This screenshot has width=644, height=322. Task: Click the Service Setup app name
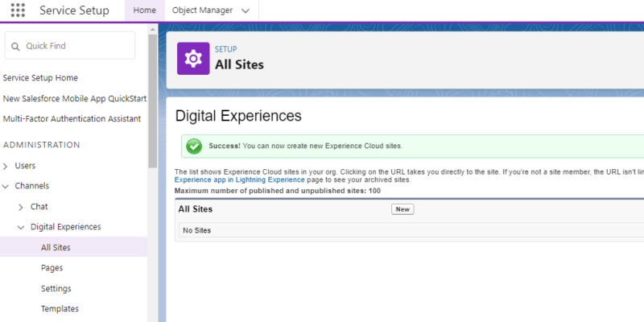point(74,10)
